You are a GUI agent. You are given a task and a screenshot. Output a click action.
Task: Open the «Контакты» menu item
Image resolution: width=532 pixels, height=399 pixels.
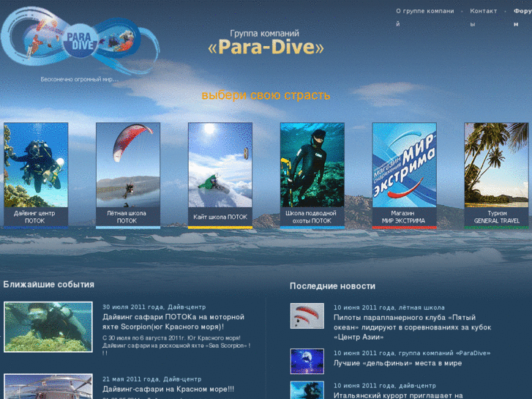click(484, 18)
